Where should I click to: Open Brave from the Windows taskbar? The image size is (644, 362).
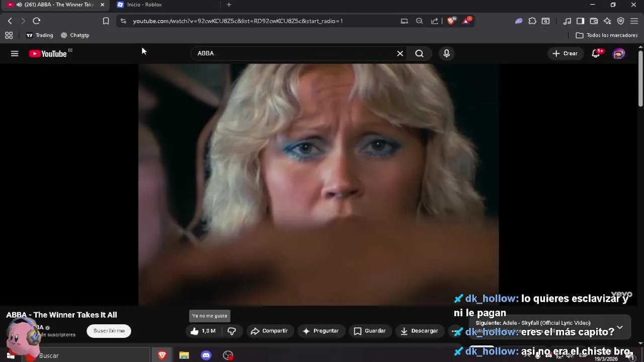point(162,355)
